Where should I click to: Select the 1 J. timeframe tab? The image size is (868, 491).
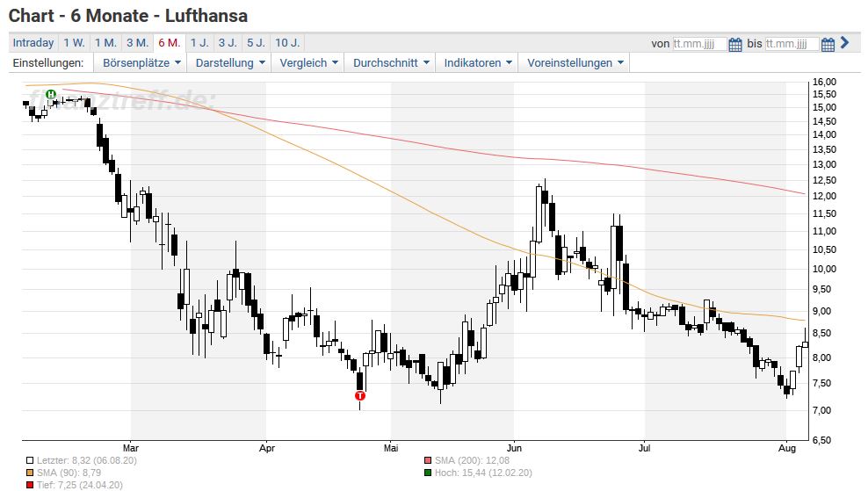199,43
